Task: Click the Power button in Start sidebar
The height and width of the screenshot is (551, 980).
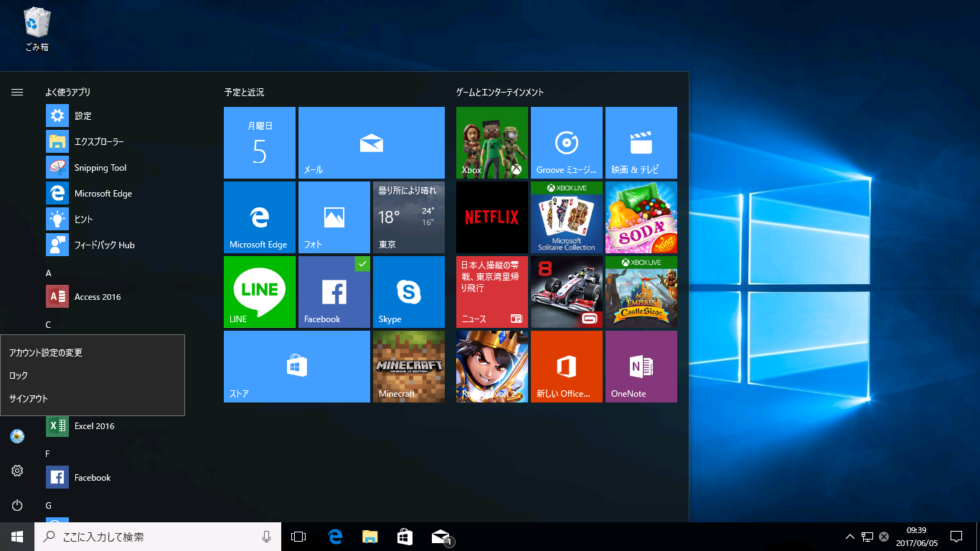Action: pos(17,505)
